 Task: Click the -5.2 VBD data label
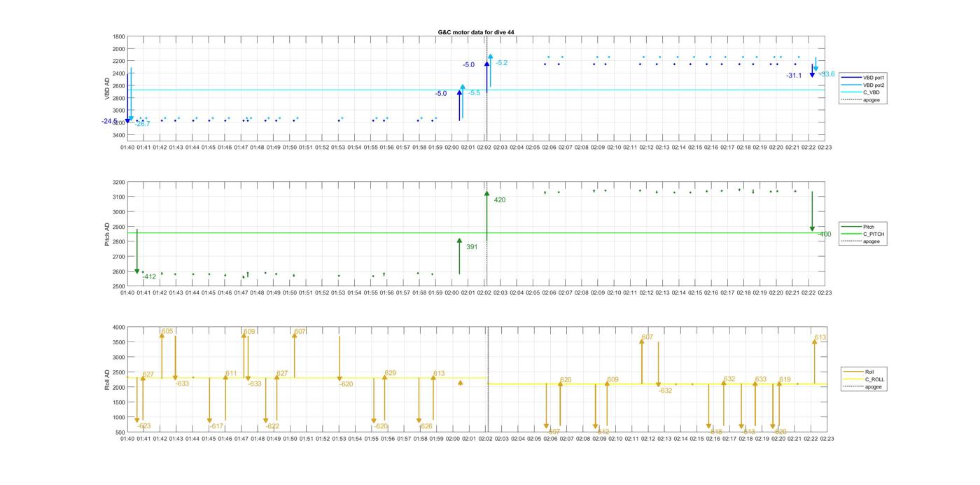point(501,63)
